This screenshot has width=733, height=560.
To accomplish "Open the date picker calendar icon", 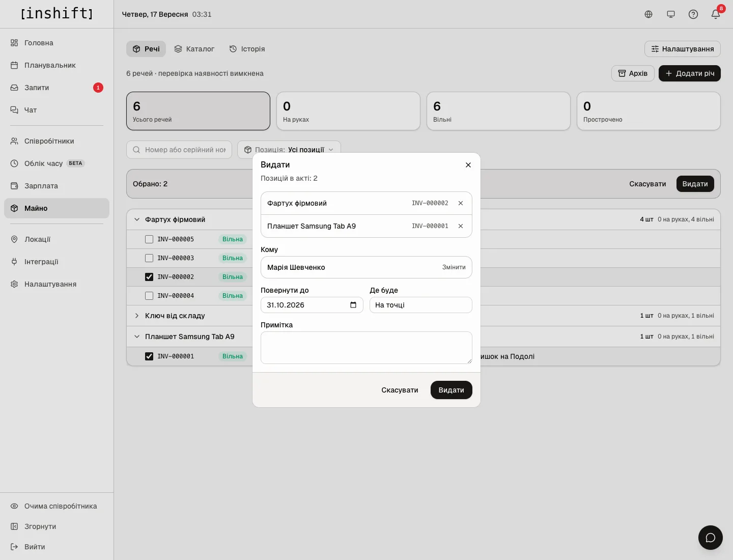I will [x=353, y=305].
